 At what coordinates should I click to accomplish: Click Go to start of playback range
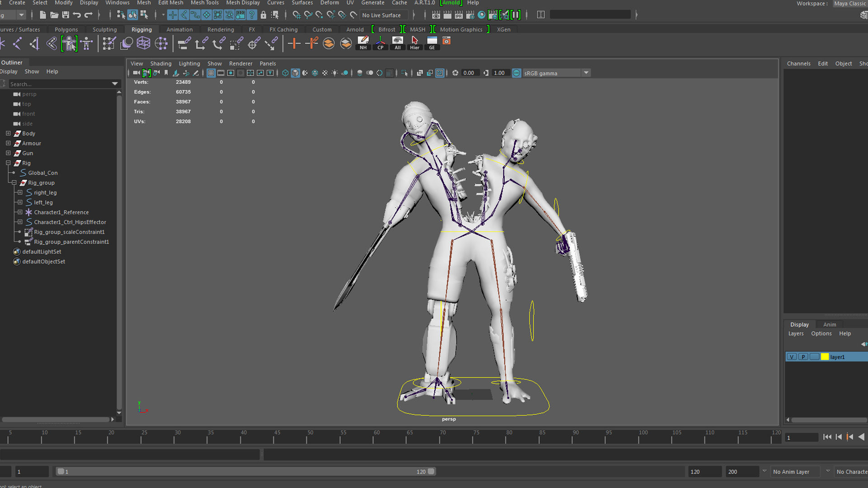[x=827, y=437]
